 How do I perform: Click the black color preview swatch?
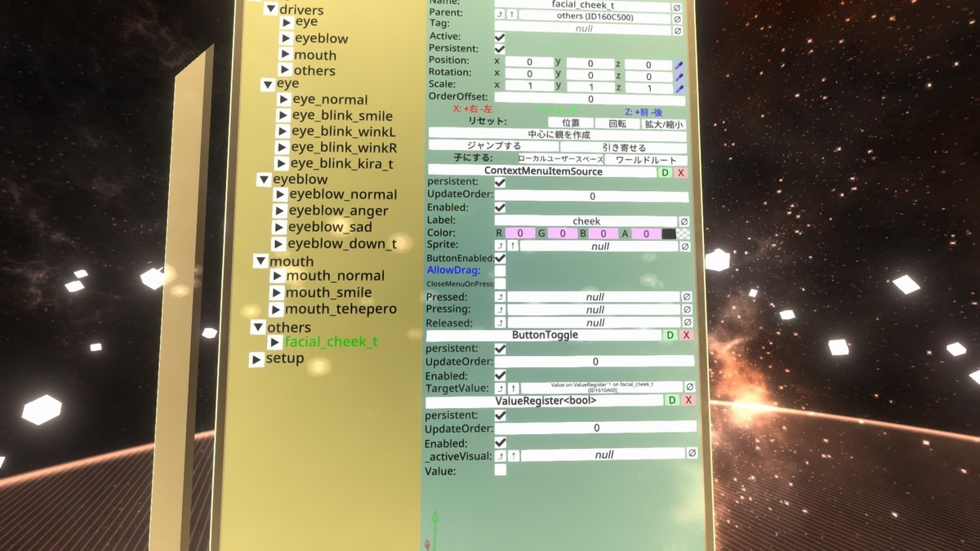[x=669, y=234]
